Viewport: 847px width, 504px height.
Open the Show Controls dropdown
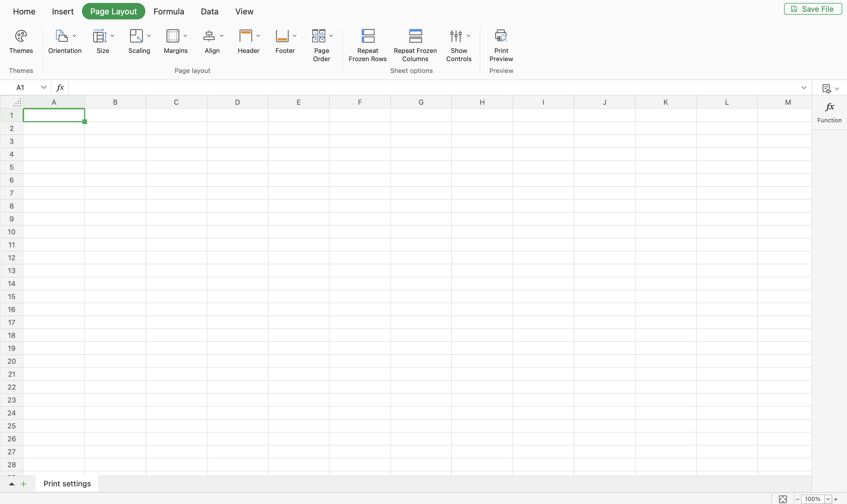468,36
